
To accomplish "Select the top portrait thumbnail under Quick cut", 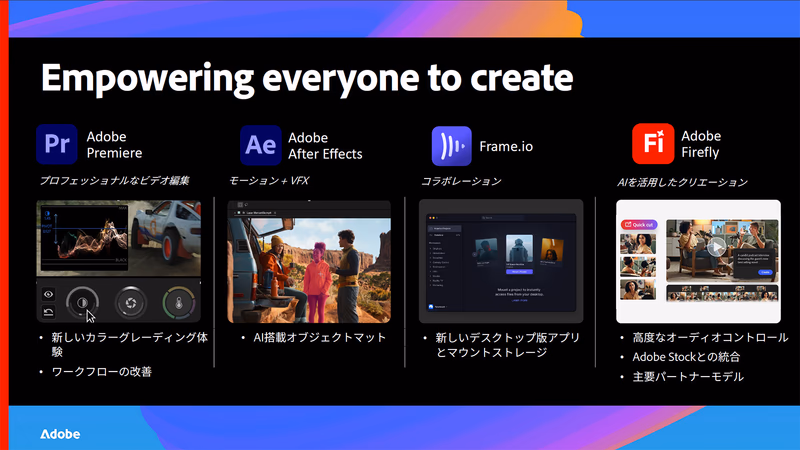I will (638, 243).
